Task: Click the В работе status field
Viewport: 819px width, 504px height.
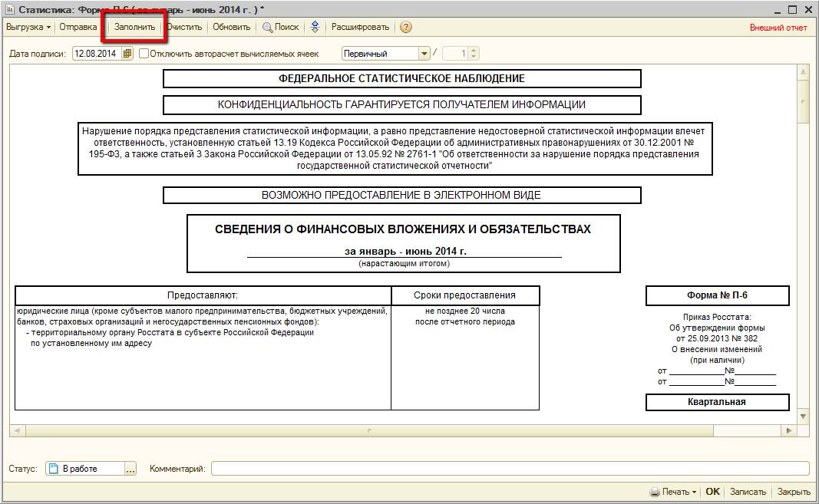Action: [x=86, y=469]
